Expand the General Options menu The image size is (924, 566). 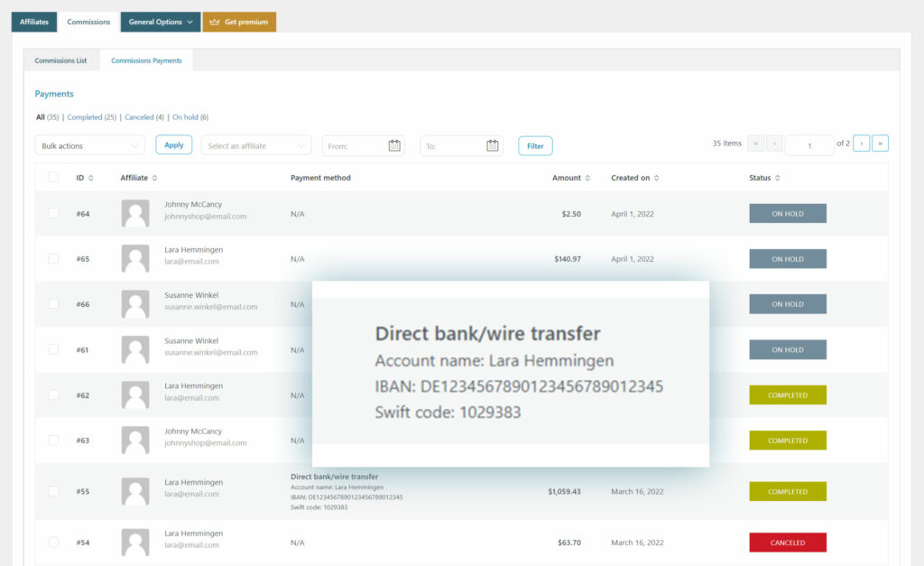pyautogui.click(x=161, y=22)
